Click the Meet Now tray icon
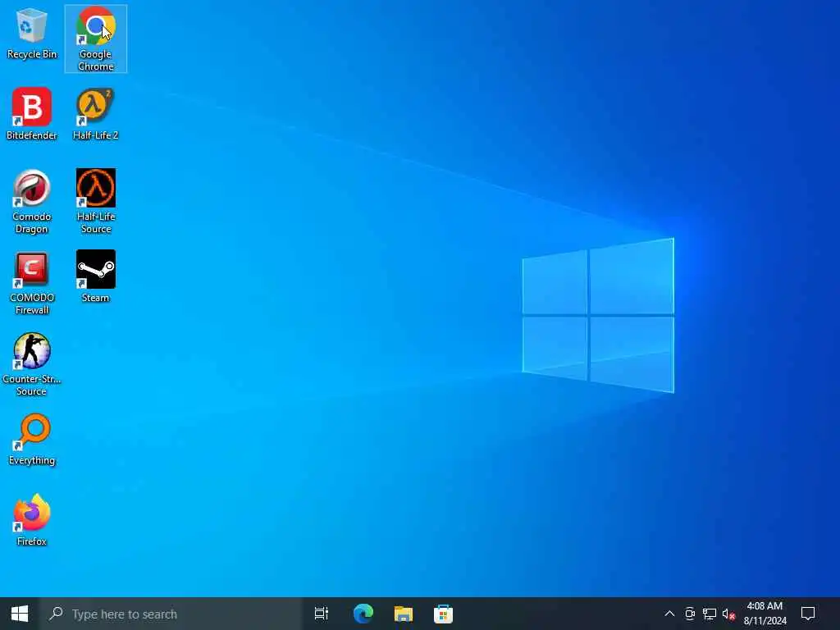This screenshot has width=840, height=630. point(690,614)
